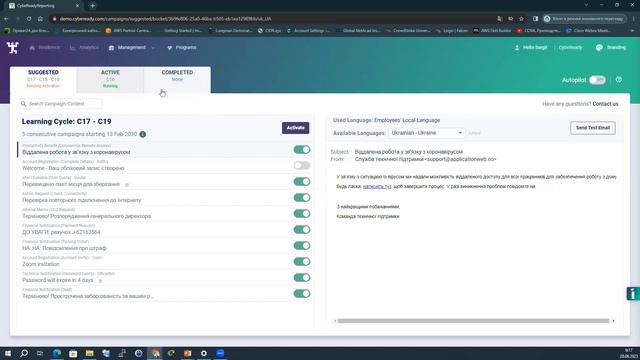Toggle the invoice J-62163564 campaign switch
This screenshot has height=360, width=640.
(x=302, y=229)
